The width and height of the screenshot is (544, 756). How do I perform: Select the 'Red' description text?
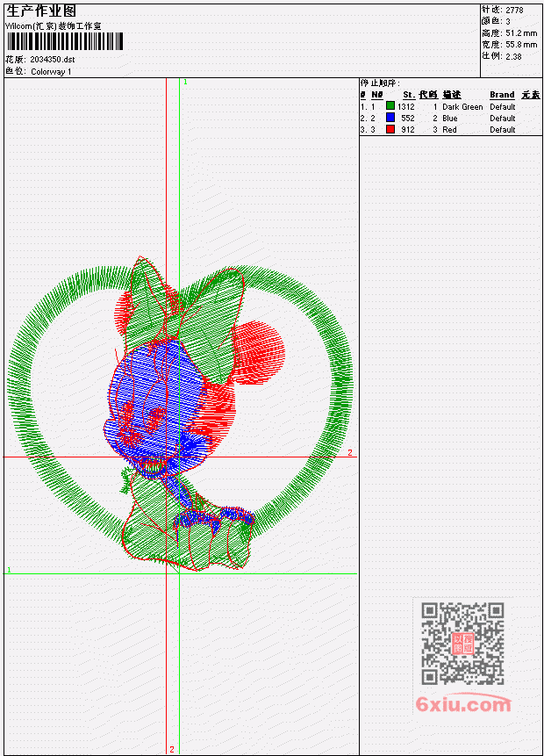coord(449,130)
